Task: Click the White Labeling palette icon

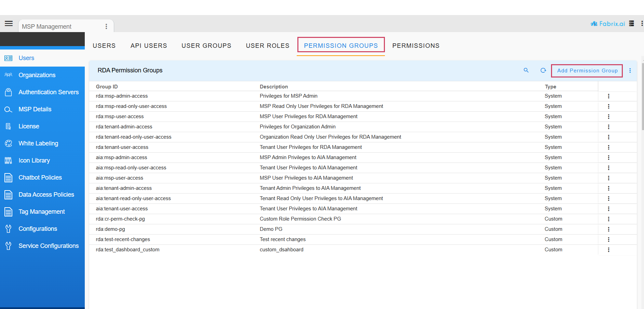Action: [8, 143]
